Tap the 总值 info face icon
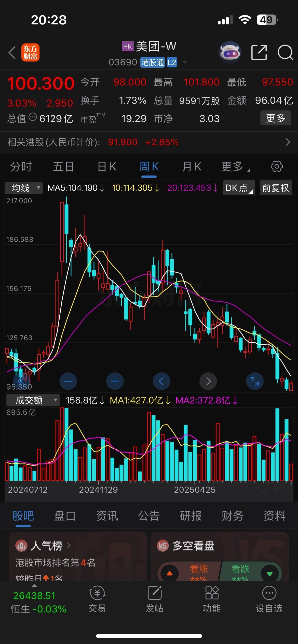This screenshot has width=298, height=644. 33,117
